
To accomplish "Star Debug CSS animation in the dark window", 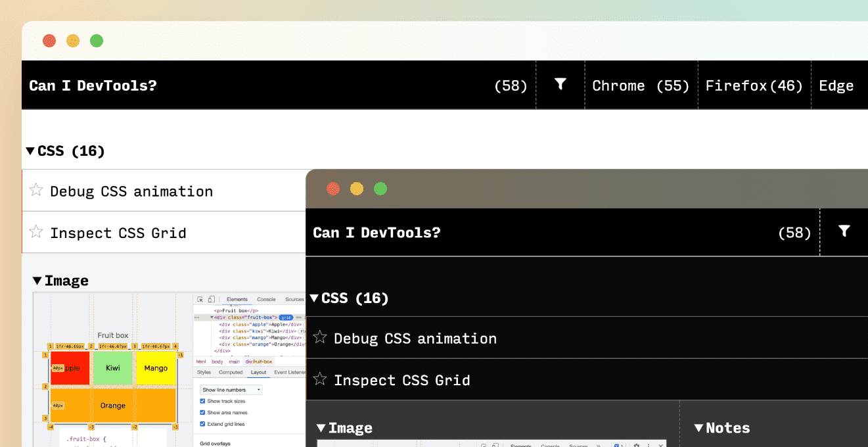I will (320, 338).
